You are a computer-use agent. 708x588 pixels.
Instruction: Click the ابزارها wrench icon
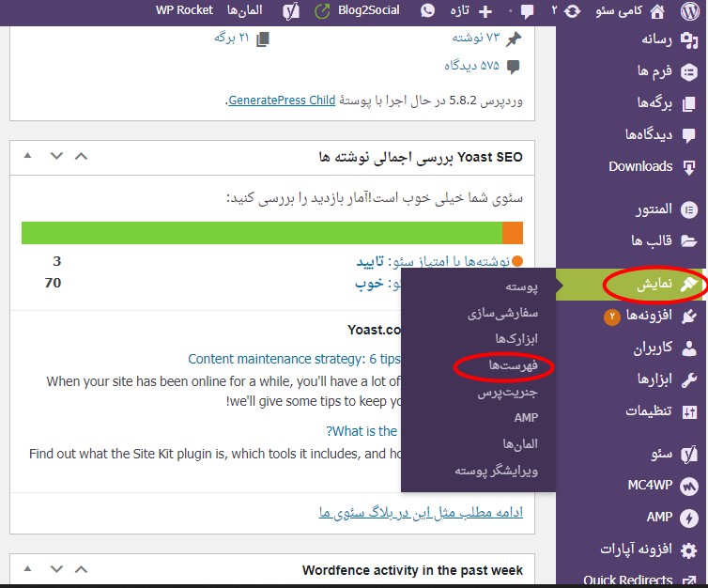tap(689, 380)
